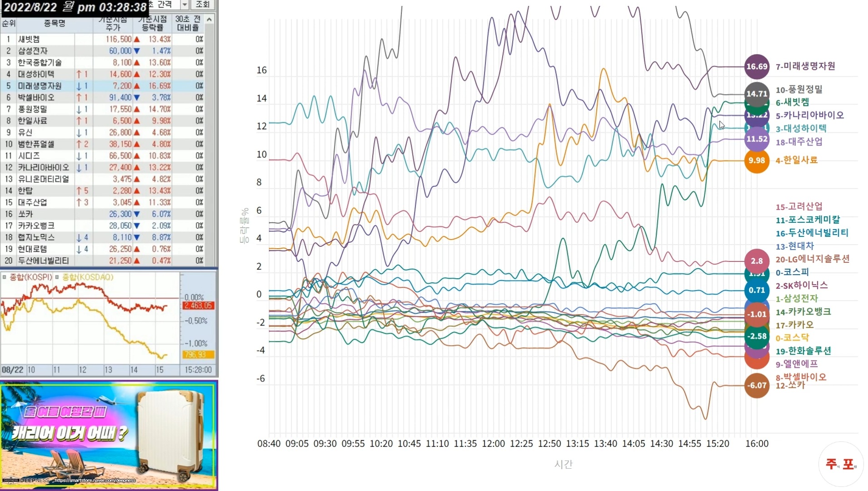Select the 현대로템 table row
Viewport: 868px width, 491px height.
tap(102, 249)
